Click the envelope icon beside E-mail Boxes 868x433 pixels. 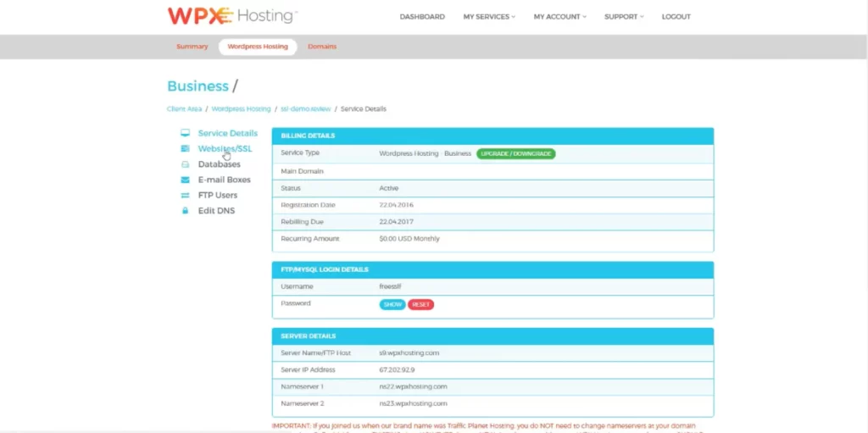pyautogui.click(x=185, y=180)
